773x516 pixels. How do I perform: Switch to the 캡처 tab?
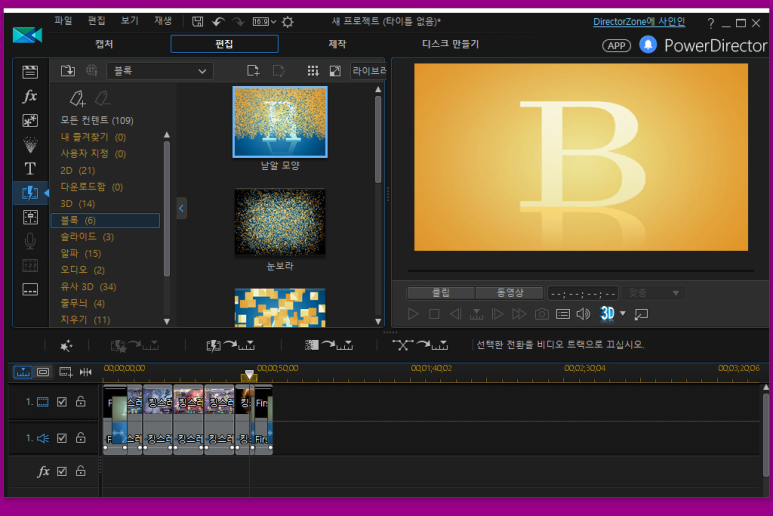click(104, 44)
